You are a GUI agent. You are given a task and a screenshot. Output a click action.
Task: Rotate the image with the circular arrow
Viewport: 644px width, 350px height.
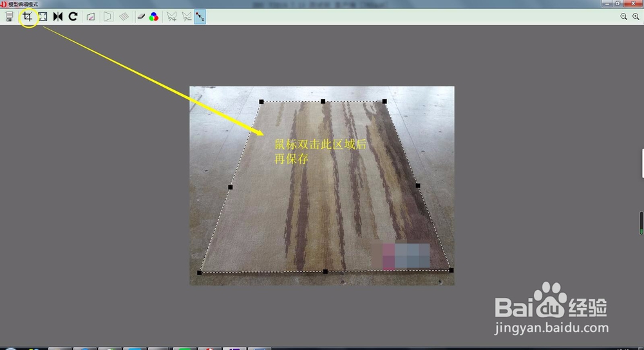pos(73,17)
